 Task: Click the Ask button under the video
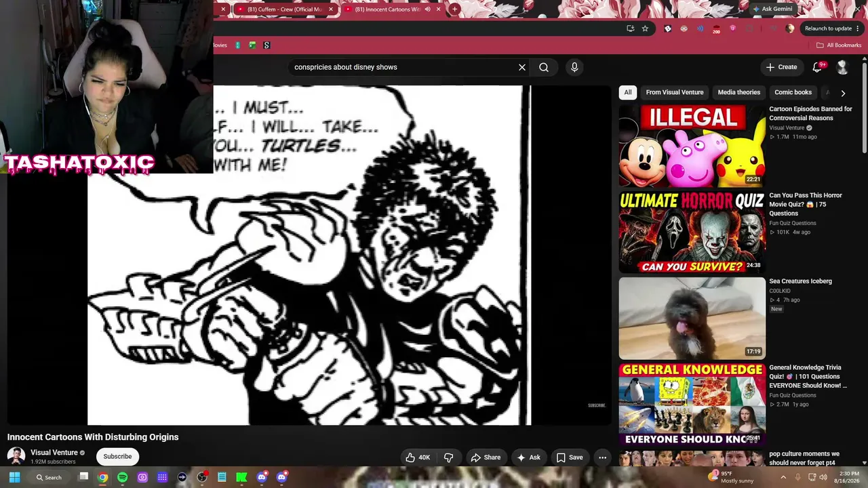point(528,457)
